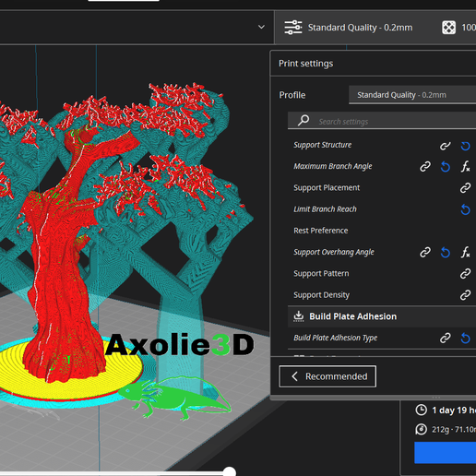Click the Build Plate Adhesion category icon
This screenshot has width=476, height=476.
pyautogui.click(x=298, y=316)
